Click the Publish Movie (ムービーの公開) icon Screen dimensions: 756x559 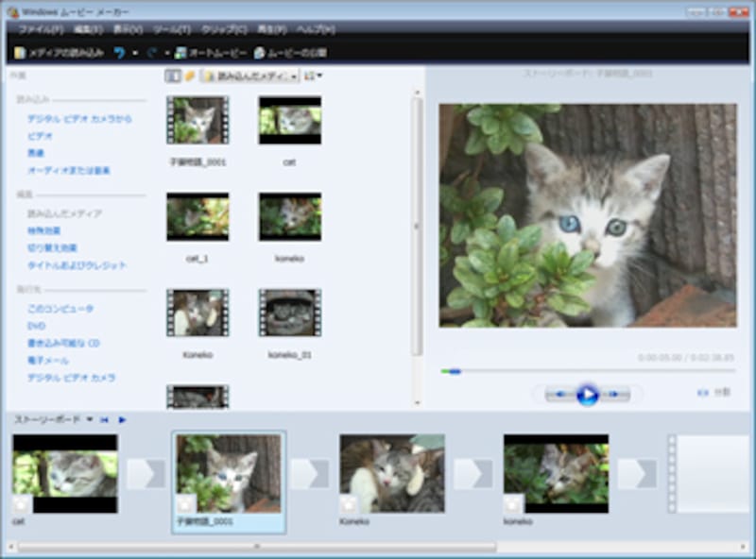pos(259,53)
